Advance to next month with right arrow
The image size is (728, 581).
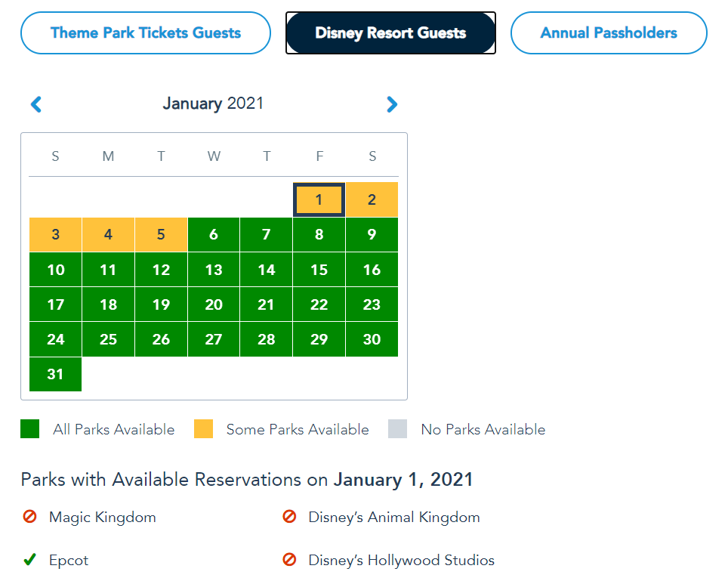391,104
